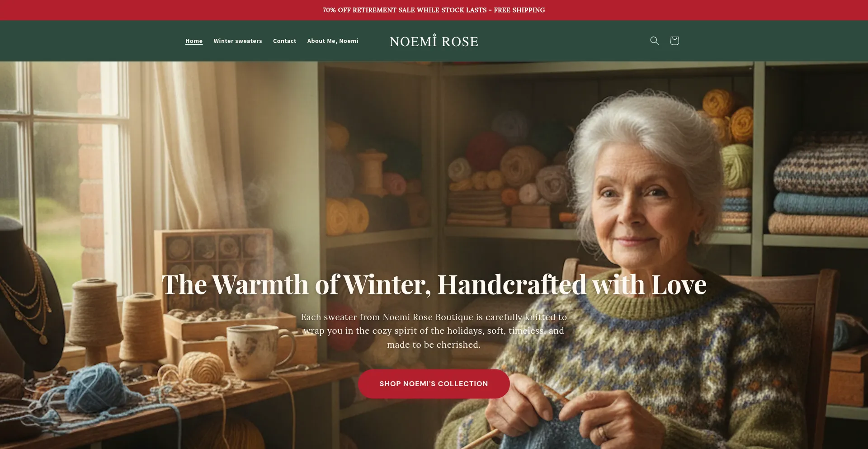
Task: Click the steaming ceramic mug in the photo
Action: point(255,350)
